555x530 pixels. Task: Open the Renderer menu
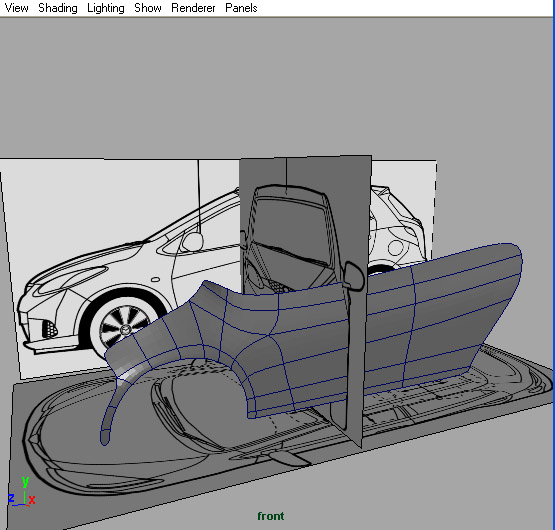point(193,8)
